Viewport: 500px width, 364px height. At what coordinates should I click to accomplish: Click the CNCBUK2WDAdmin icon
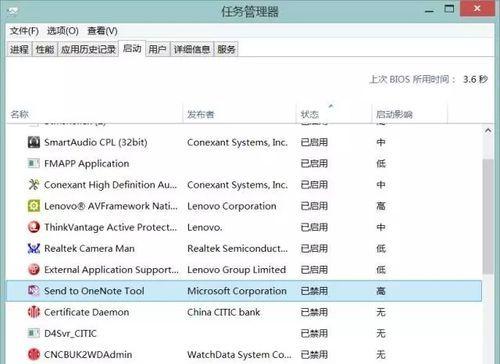pyautogui.click(x=34, y=355)
